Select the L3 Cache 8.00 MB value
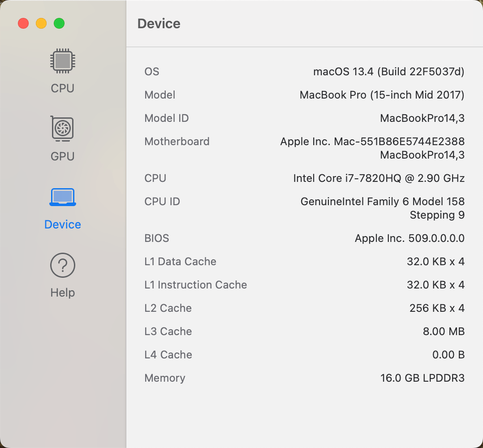The width and height of the screenshot is (483, 448). [444, 332]
